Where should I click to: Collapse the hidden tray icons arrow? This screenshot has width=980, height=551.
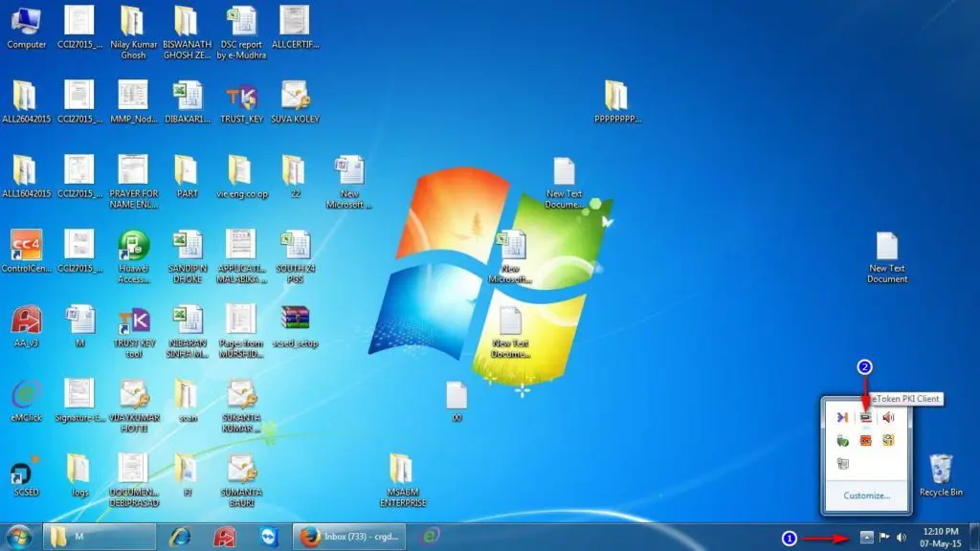pos(865,537)
